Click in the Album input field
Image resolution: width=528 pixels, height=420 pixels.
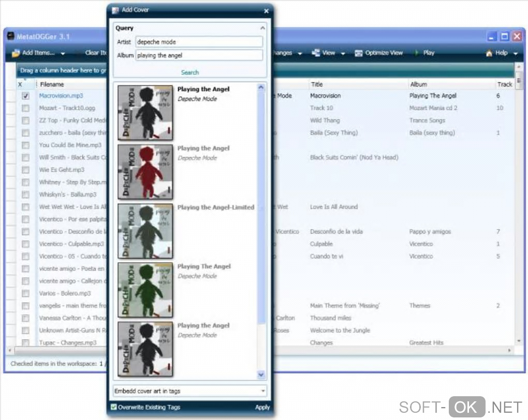pos(199,55)
